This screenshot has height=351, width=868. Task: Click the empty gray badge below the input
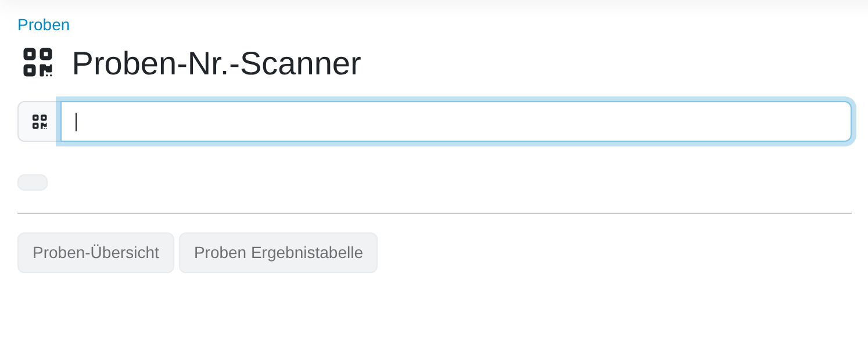(x=33, y=182)
